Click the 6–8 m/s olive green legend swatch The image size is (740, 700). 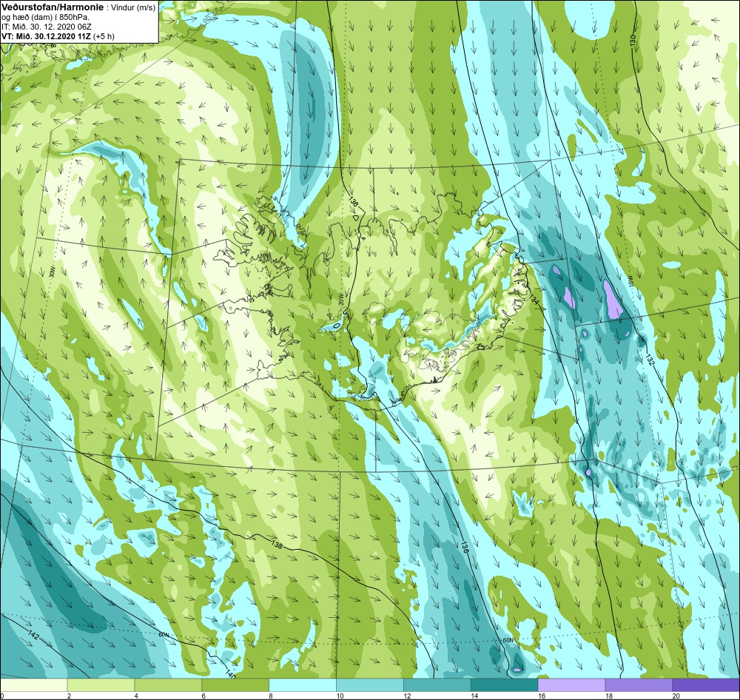click(235, 684)
